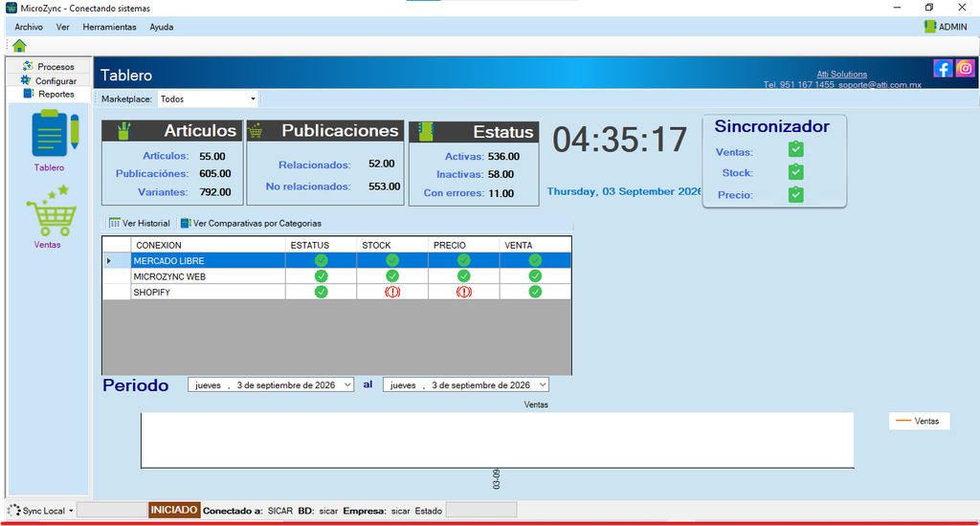Screen dimensions: 980x526
Task: Expand the Sync Local dropdown arrow
Action: pos(71,511)
